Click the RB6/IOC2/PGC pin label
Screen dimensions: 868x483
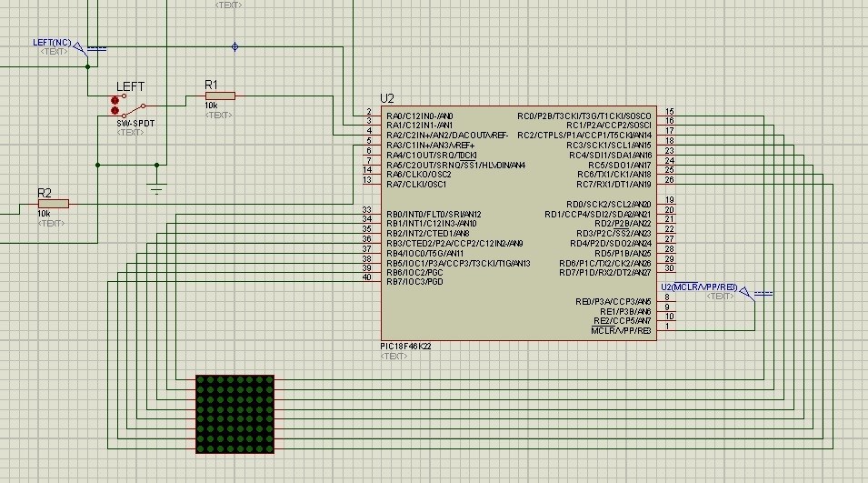click(414, 272)
